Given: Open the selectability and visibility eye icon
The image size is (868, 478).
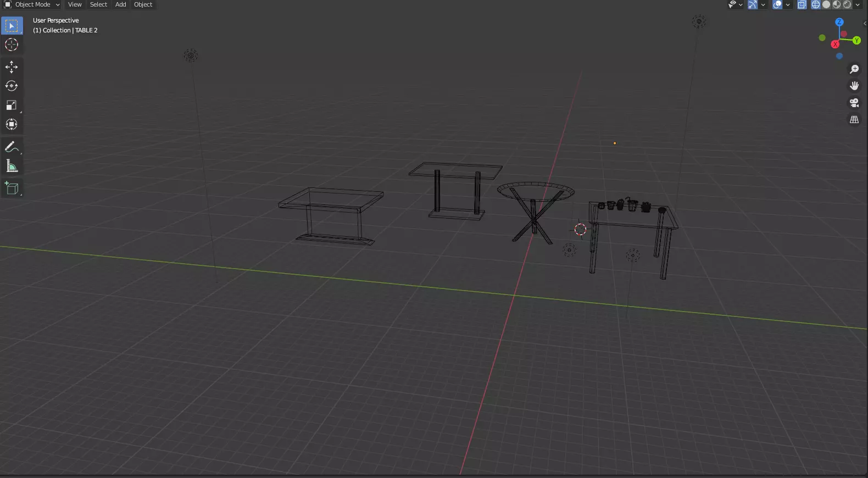Looking at the screenshot, I should point(732,4).
